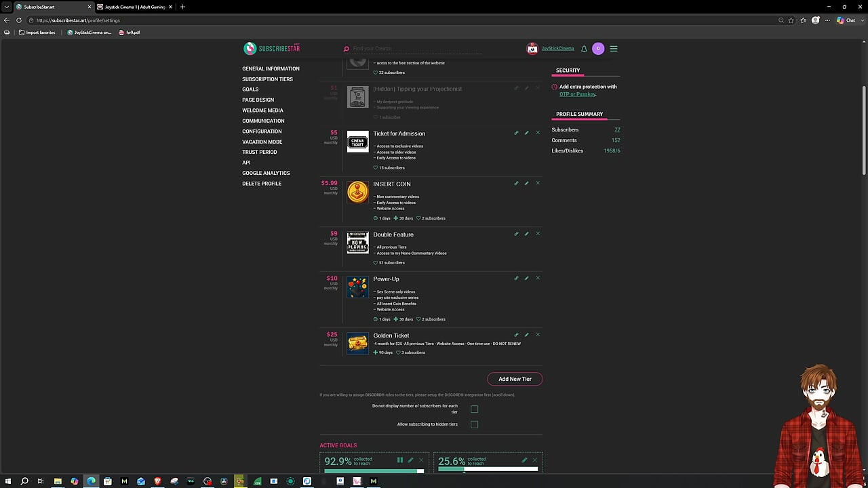Select Subscription Tiers in settings sidebar
868x488 pixels.
click(267, 79)
